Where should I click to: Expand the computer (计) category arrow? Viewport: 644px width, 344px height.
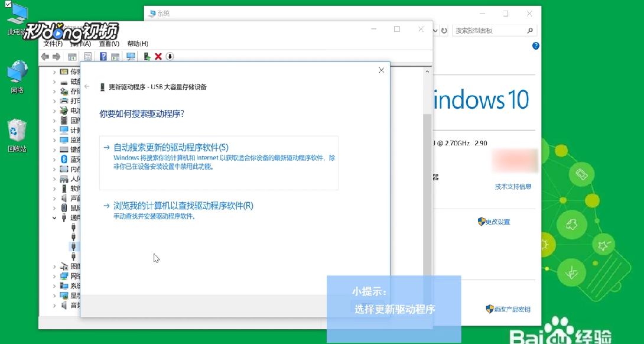tap(54, 130)
